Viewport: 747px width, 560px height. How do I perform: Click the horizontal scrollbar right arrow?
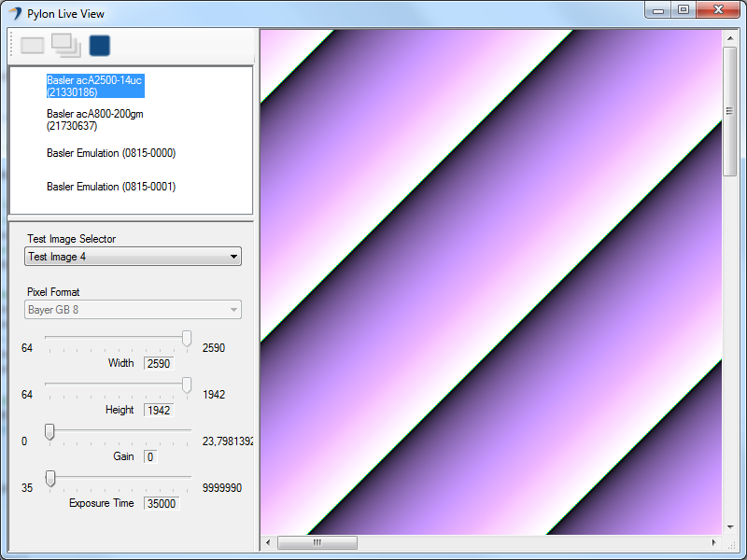point(713,542)
